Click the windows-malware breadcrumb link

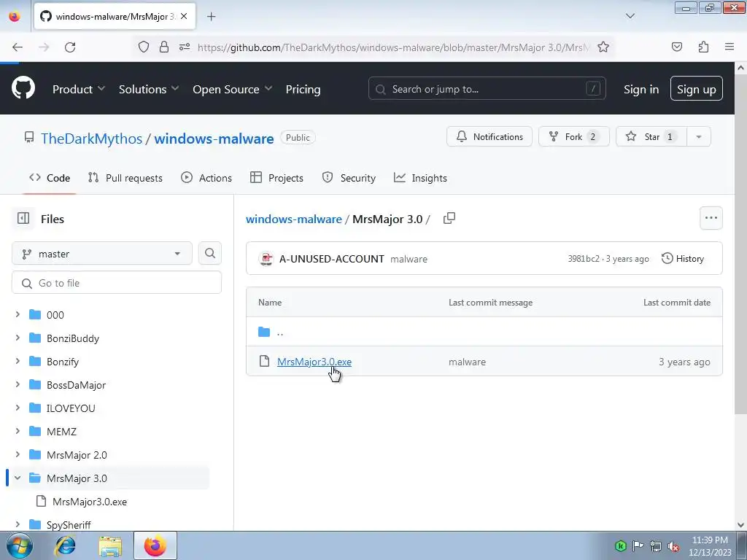coord(294,219)
